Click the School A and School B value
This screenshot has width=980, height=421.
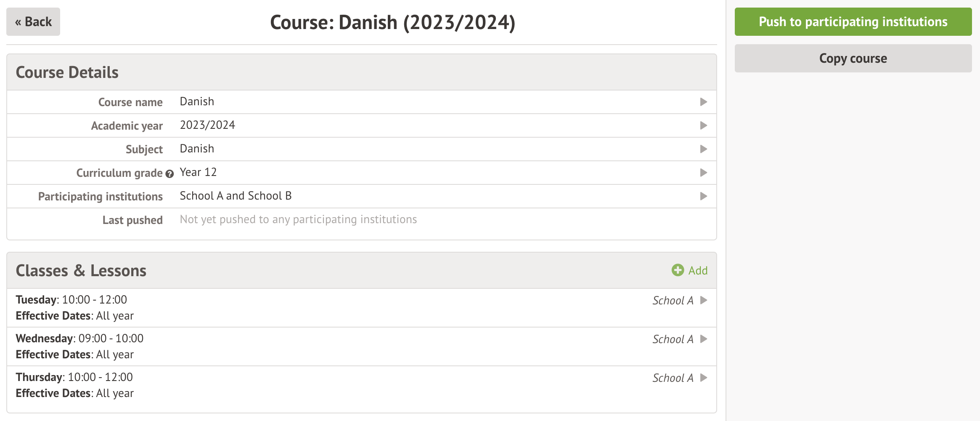pyautogui.click(x=236, y=196)
